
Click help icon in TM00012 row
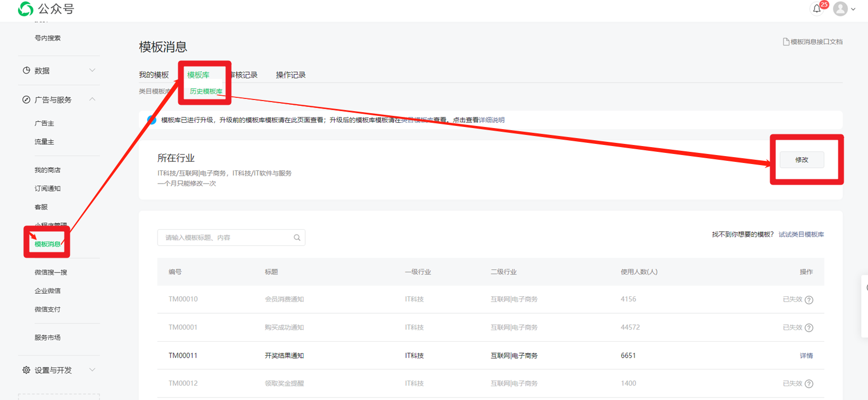tap(809, 384)
